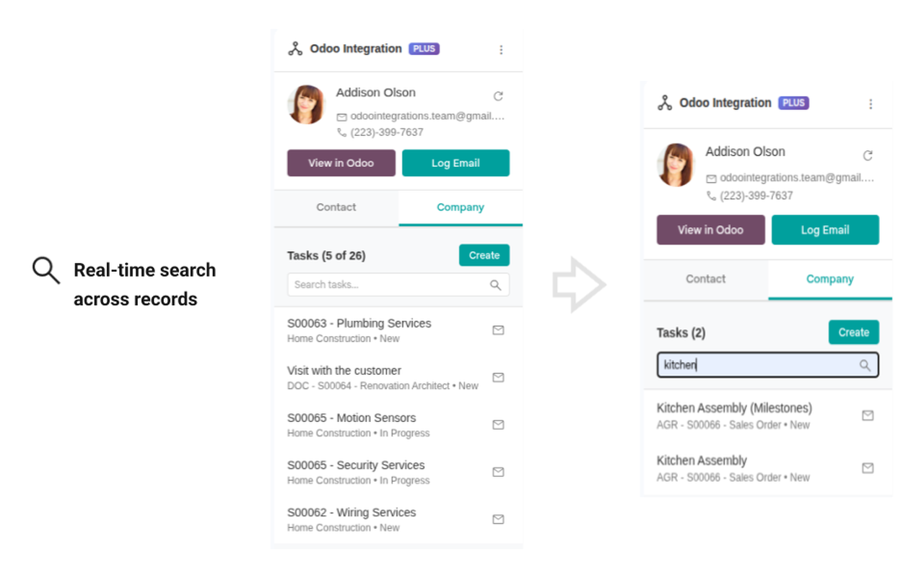924x578 pixels.
Task: Open the three-dot menu in right panel
Action: pyautogui.click(x=871, y=104)
